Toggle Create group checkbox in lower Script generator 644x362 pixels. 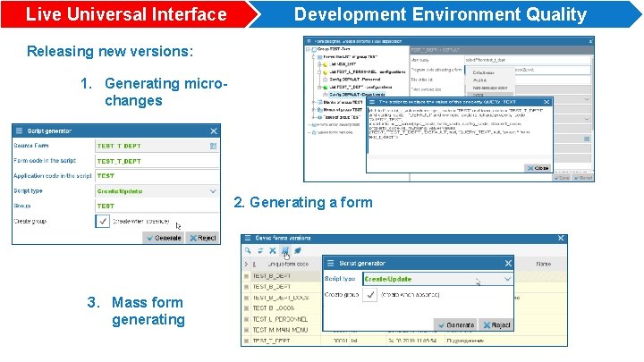tap(370, 294)
